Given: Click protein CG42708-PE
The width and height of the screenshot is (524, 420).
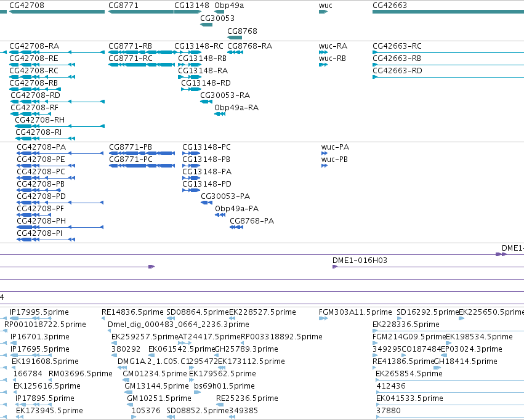Looking at the screenshot, I should coord(41,160).
